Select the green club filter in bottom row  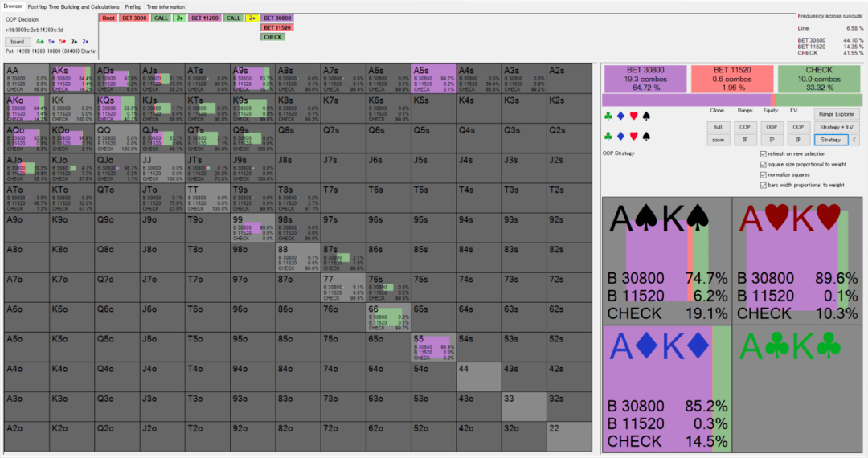point(608,136)
